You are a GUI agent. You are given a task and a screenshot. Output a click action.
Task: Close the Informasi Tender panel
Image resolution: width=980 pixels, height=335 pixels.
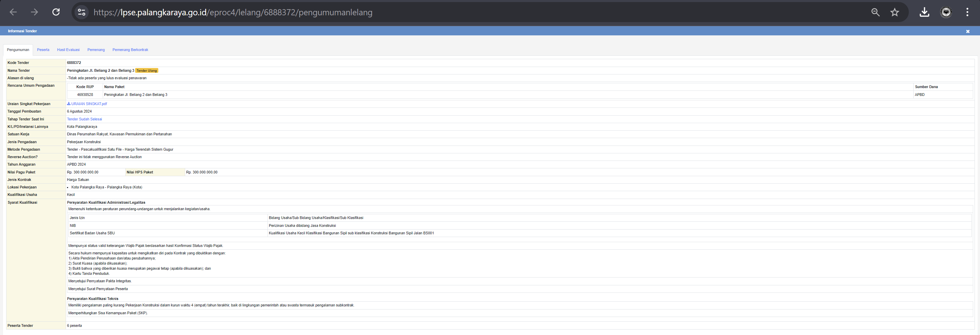tap(967, 31)
